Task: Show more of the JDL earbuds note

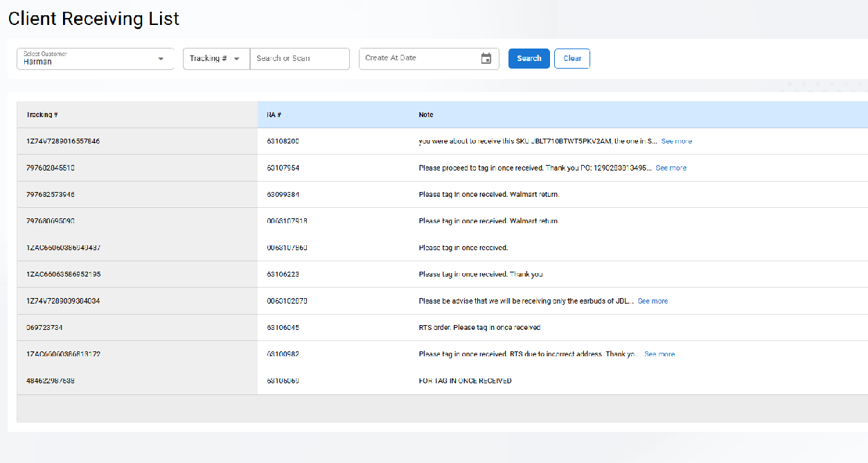Action: coord(653,301)
